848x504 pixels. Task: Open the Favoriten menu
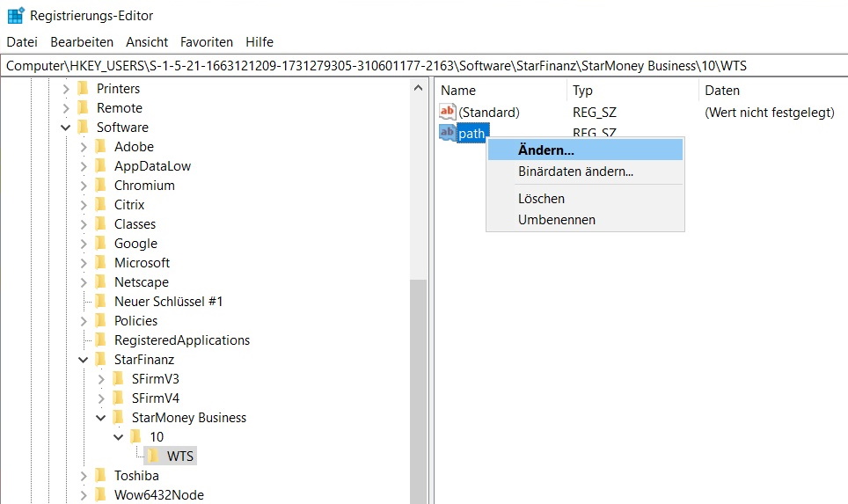tap(207, 41)
